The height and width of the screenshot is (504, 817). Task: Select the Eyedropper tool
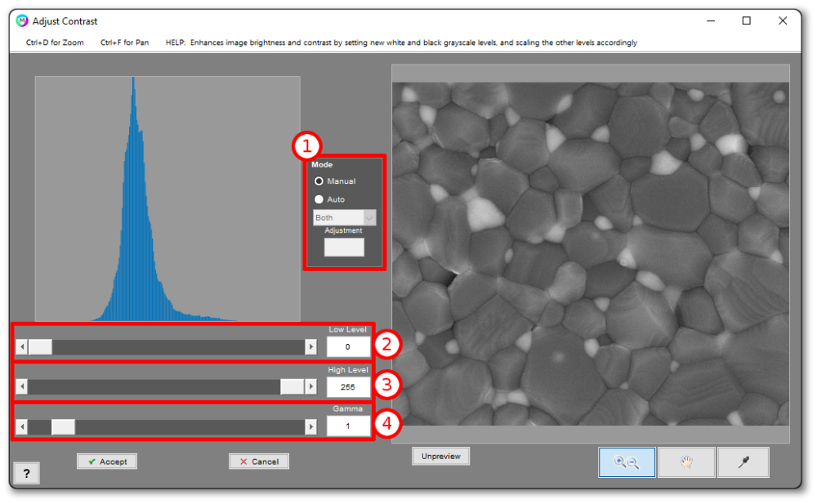click(x=743, y=462)
